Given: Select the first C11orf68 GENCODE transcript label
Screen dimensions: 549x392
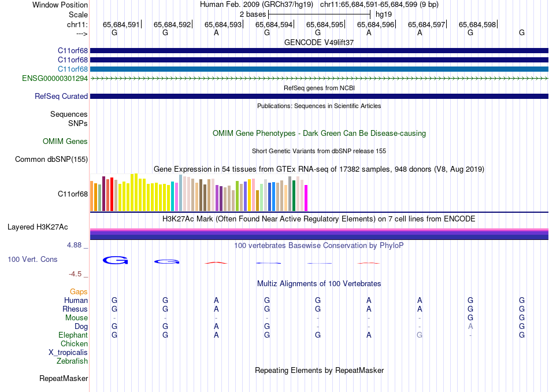Looking at the screenshot, I should pos(72,50).
